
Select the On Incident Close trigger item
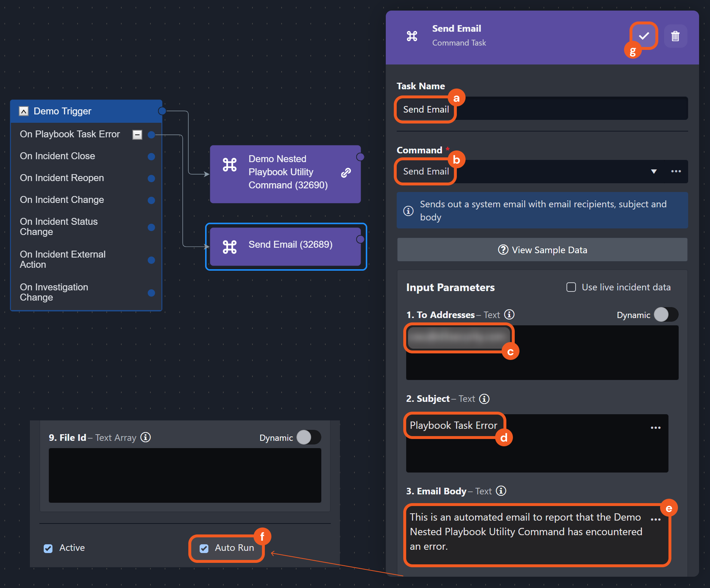tap(58, 156)
